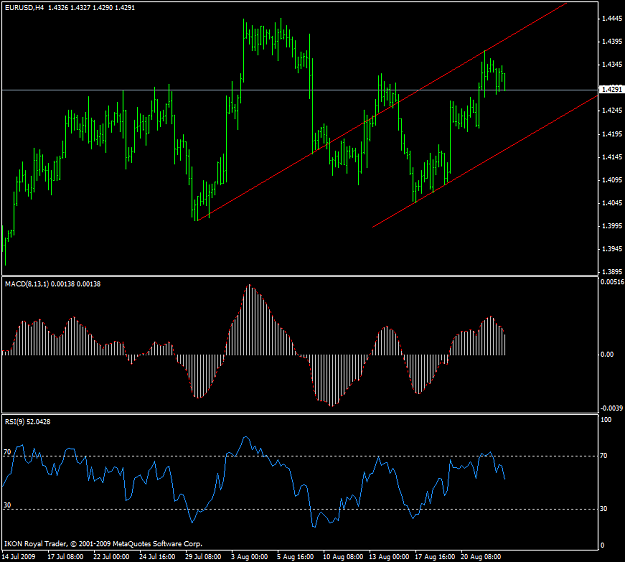Click the MACD scale value -0.0039

611,408
